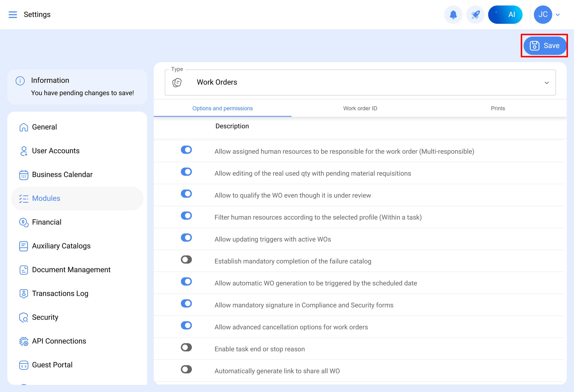Click the notifications bell icon
Image resolution: width=574 pixels, height=392 pixels.
pos(453,15)
